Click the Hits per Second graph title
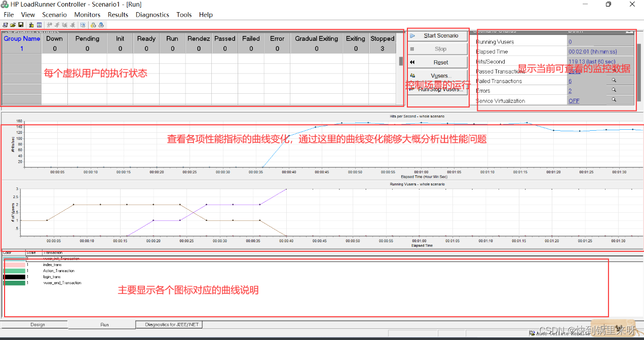644x340 pixels. [416, 116]
